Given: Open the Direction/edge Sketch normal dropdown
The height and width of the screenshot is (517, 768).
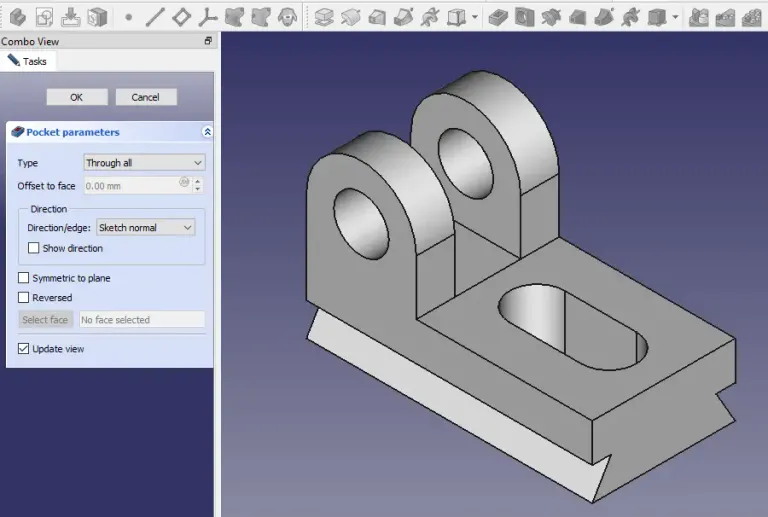Looking at the screenshot, I should pyautogui.click(x=145, y=228).
